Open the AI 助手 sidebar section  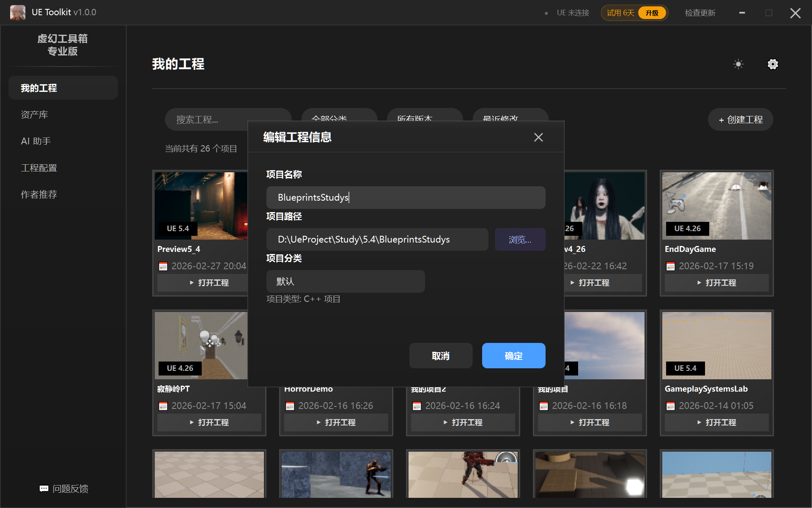tap(36, 141)
